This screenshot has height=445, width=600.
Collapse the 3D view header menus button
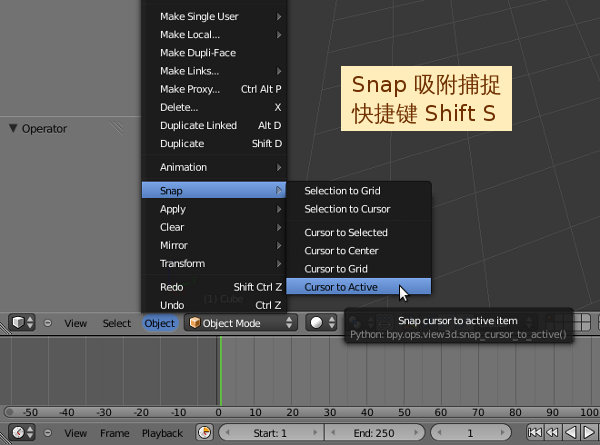(47, 323)
